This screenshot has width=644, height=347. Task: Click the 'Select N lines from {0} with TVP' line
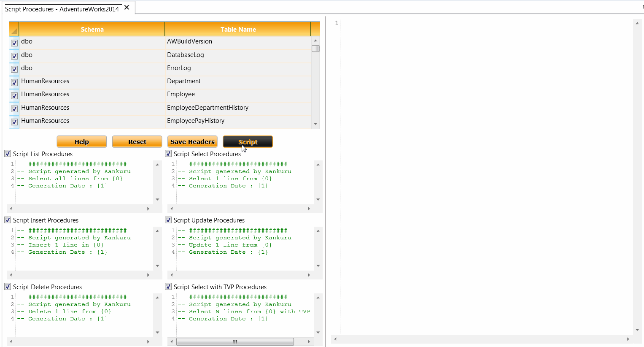coord(244,312)
